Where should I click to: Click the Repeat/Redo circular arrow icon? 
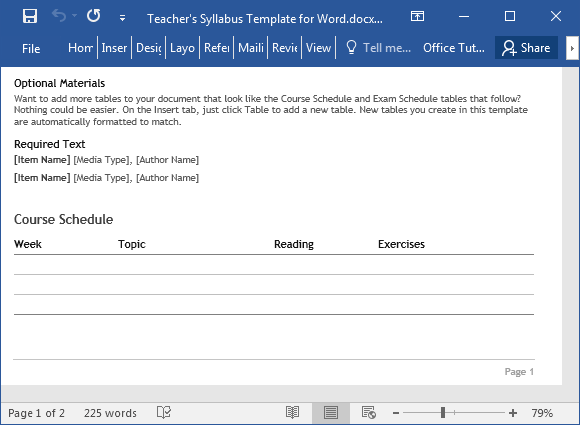(x=94, y=16)
